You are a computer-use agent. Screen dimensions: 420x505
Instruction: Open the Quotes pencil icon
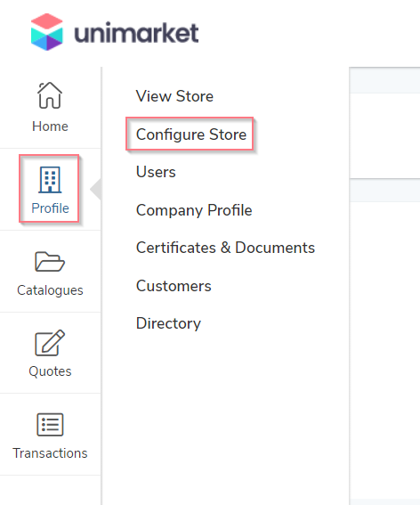click(50, 343)
